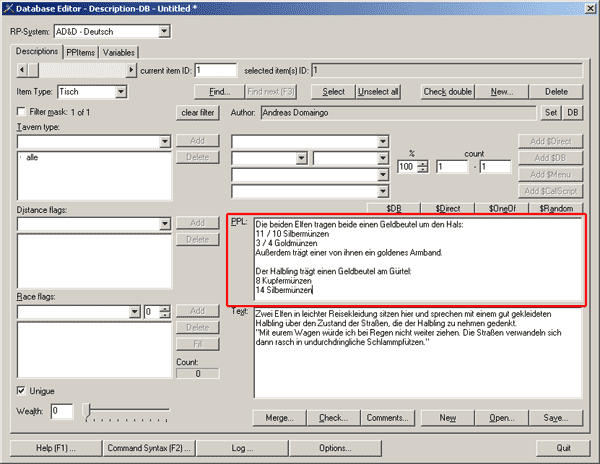Viewport: 600px width, 464px height.
Task: Expand the Tavern type combo box
Action: pos(164,142)
